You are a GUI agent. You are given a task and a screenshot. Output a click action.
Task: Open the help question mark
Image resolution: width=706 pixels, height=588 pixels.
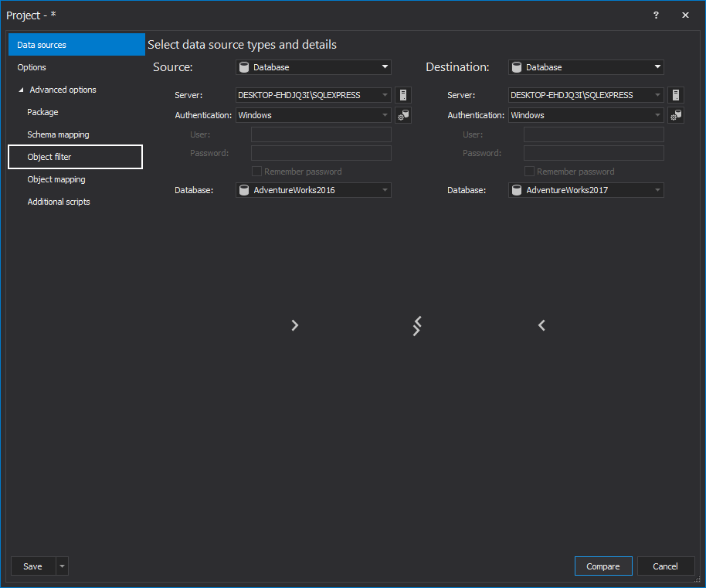pyautogui.click(x=656, y=15)
